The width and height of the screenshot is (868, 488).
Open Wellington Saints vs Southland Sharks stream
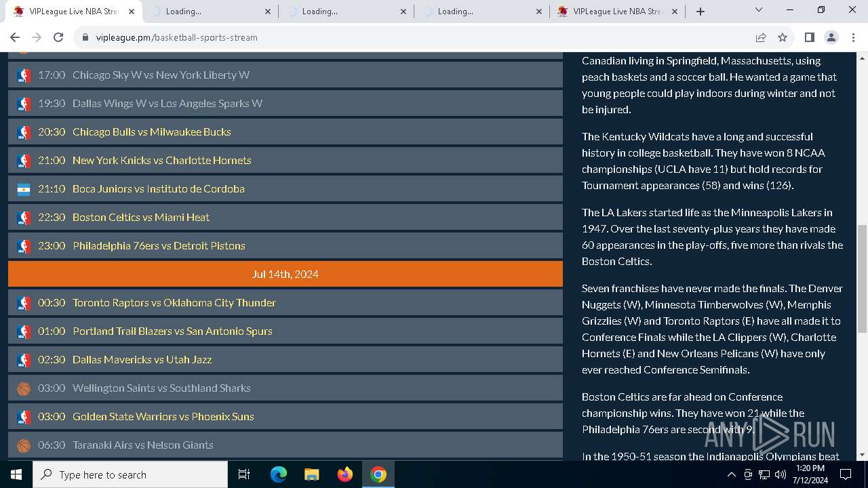[x=285, y=388]
